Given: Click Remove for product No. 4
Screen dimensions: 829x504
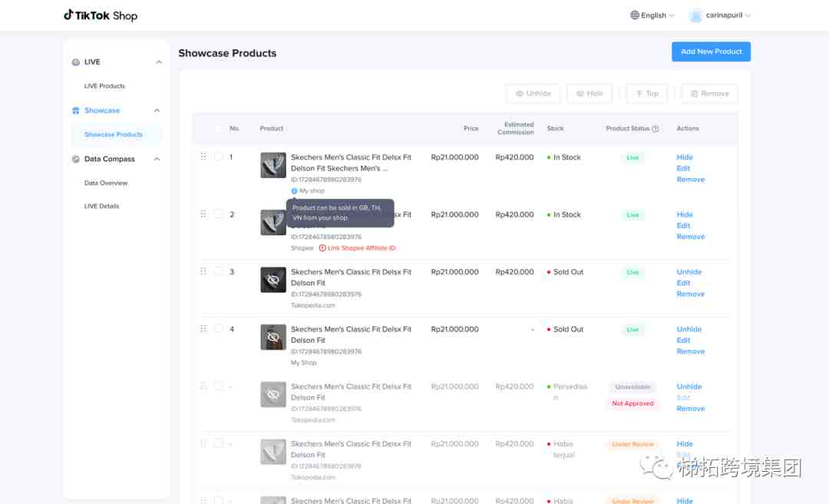Looking at the screenshot, I should [691, 351].
